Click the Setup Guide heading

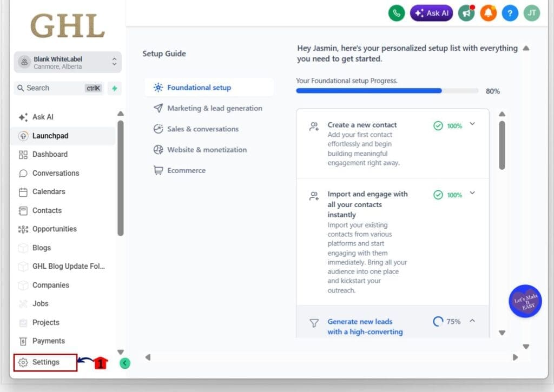coord(164,54)
